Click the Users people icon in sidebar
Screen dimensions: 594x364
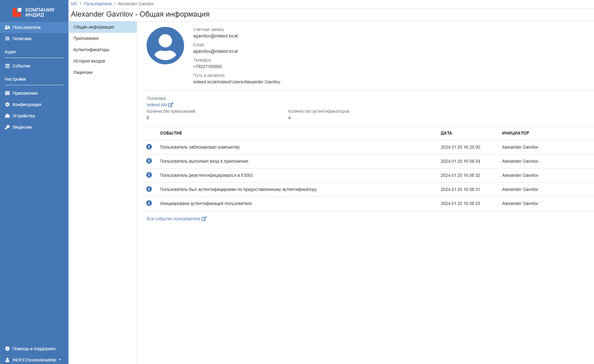[7, 27]
